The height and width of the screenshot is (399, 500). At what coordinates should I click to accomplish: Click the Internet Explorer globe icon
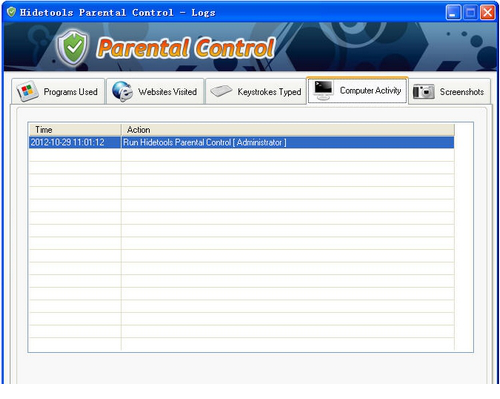(122, 91)
